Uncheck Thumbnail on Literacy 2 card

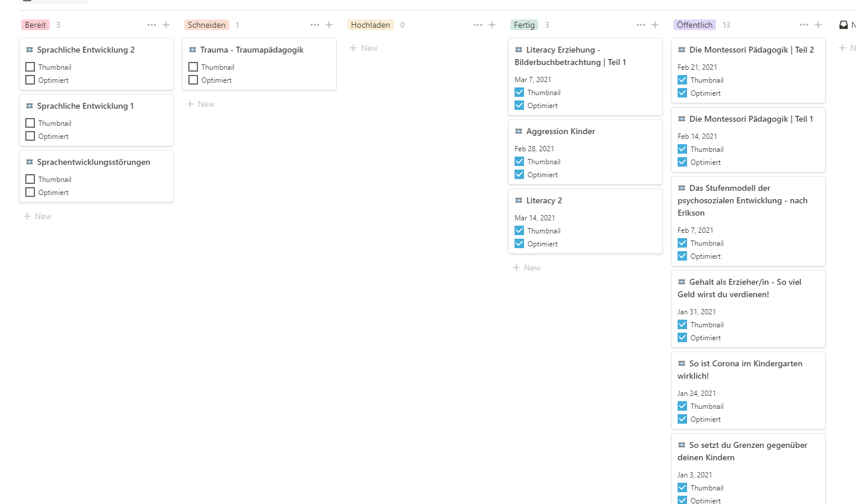(519, 230)
